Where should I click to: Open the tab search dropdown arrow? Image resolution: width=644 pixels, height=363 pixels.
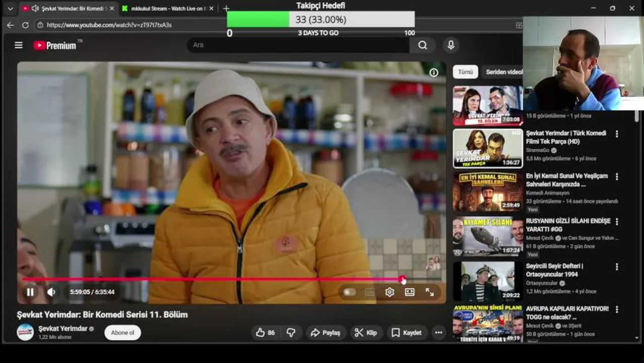(x=10, y=9)
